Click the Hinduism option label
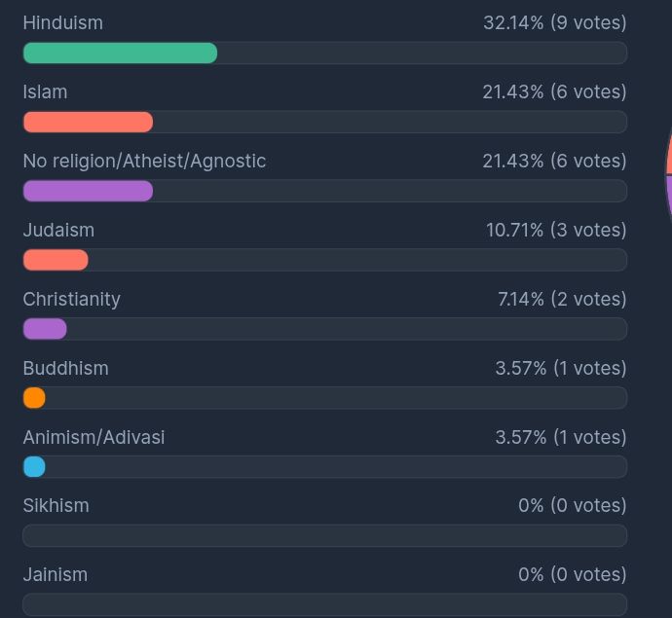The image size is (672, 618). (x=62, y=22)
